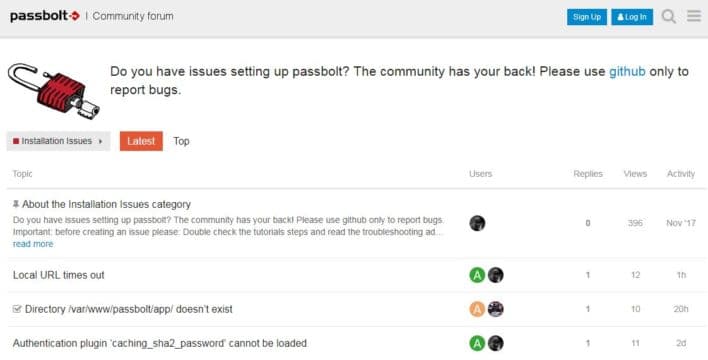This screenshot has width=708, height=360.
Task: Click the Sign Up button
Action: pos(587,17)
